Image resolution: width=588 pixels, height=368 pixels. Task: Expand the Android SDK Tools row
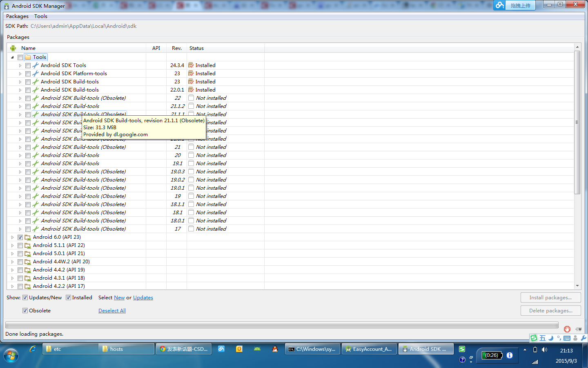(20, 65)
